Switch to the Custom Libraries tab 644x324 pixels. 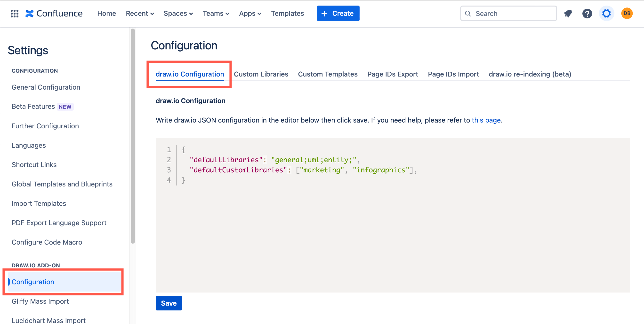(x=261, y=74)
